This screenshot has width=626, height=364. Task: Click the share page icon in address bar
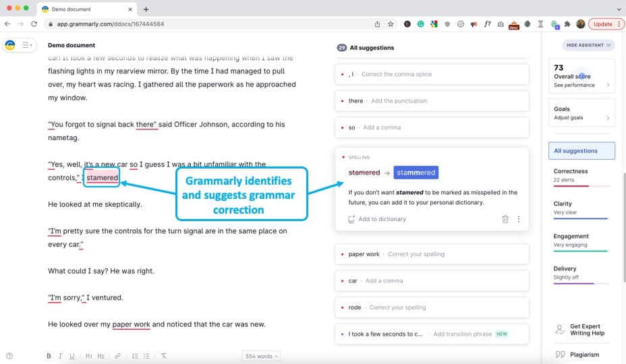pyautogui.click(x=377, y=24)
